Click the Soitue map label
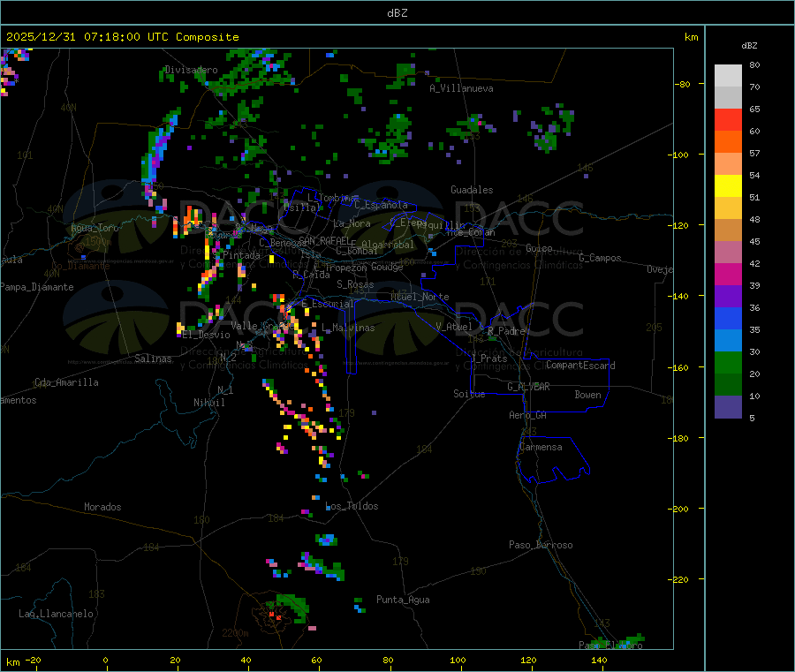795x672 pixels. click(469, 394)
